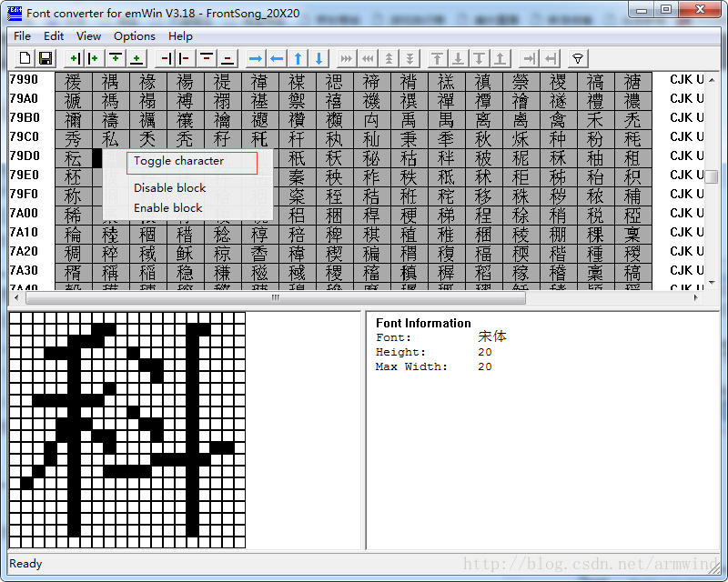Open the View menu
This screenshot has width=728, height=582.
pos(88,36)
